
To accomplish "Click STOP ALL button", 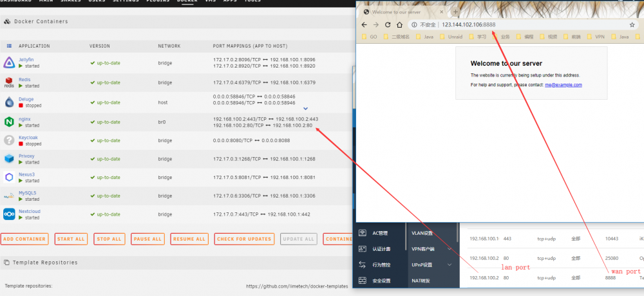I will [x=109, y=239].
